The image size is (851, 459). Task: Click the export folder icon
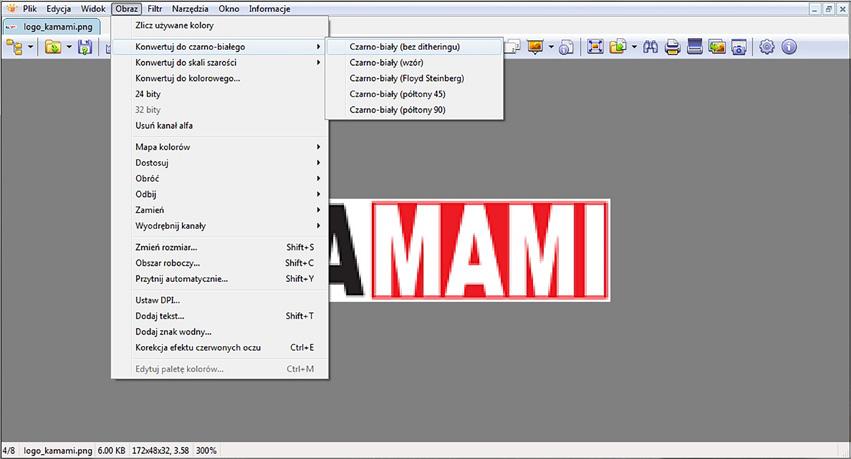[618, 47]
